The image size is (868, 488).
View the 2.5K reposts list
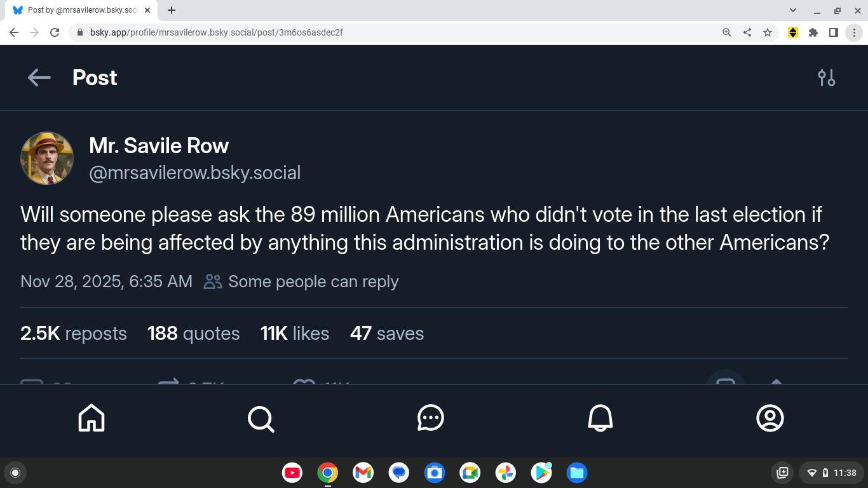[74, 334]
